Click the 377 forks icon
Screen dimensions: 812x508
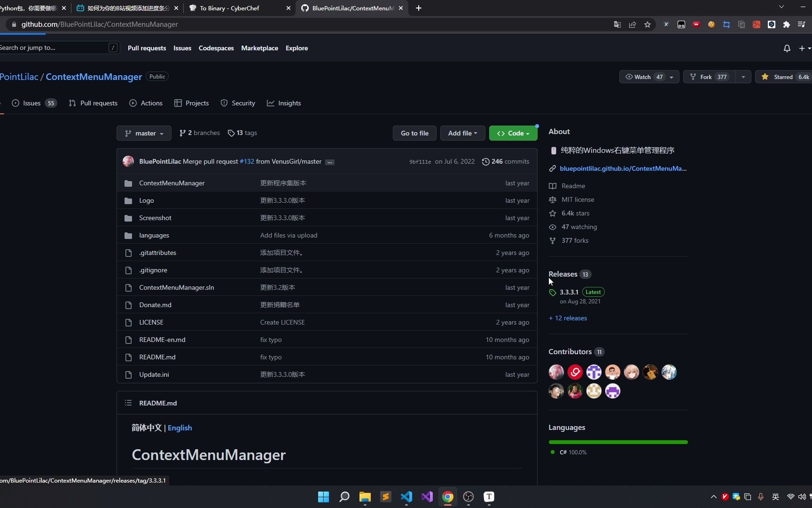point(553,240)
